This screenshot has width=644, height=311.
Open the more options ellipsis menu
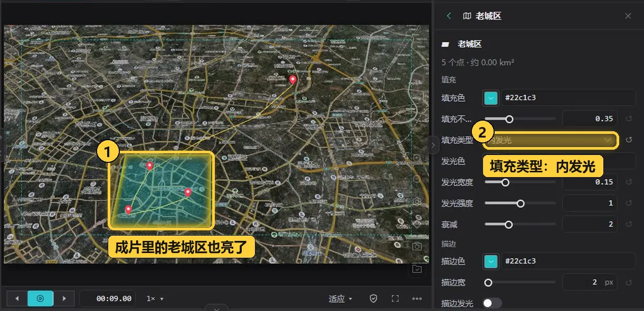(x=417, y=299)
